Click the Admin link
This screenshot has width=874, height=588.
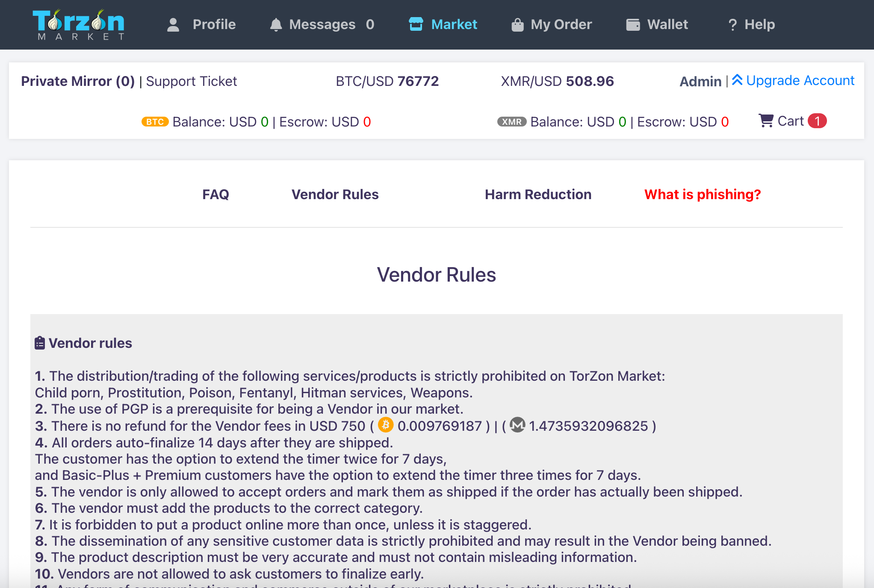(700, 81)
